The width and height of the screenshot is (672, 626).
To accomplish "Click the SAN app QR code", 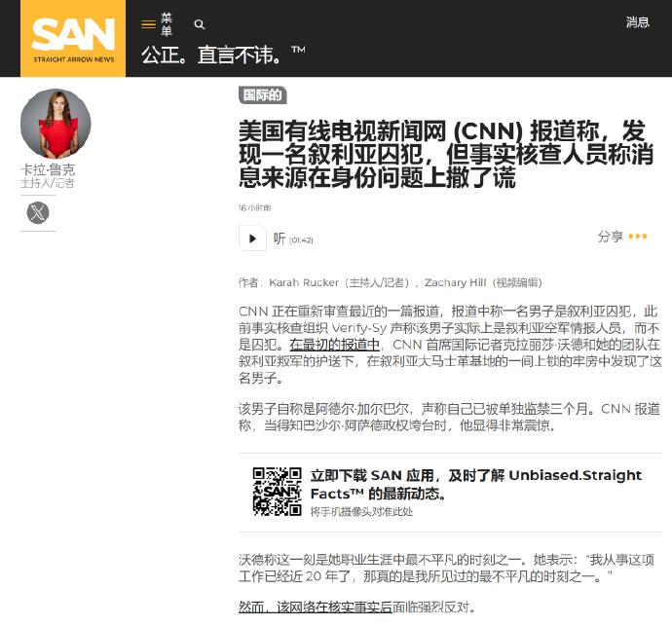I will [277, 492].
